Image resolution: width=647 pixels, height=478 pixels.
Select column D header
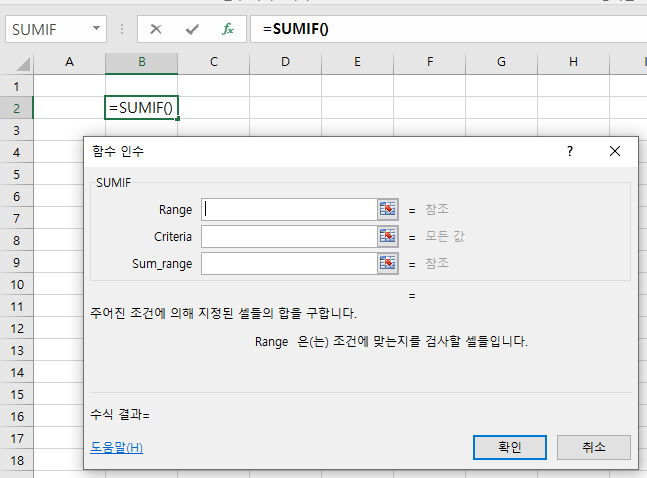tap(285, 63)
